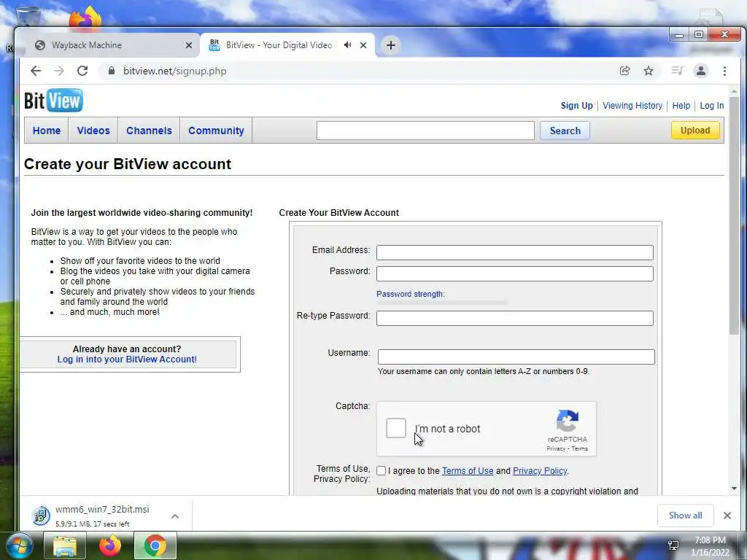747x560 pixels.
Task: Click the scrollbar up arrow
Action: 734,90
